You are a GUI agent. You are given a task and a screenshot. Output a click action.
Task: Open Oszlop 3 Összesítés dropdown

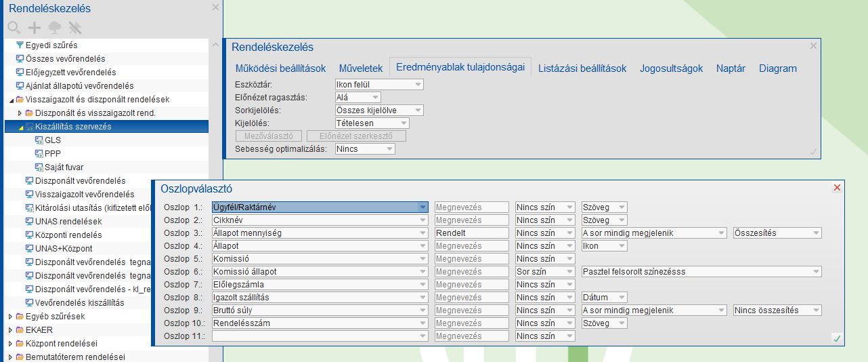tap(777, 233)
